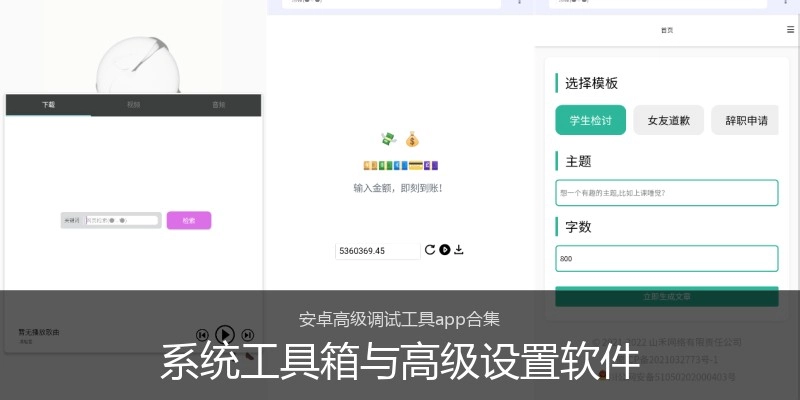Open the hamburger menu beside 首页
This screenshot has height=400, width=800.
coord(790,30)
